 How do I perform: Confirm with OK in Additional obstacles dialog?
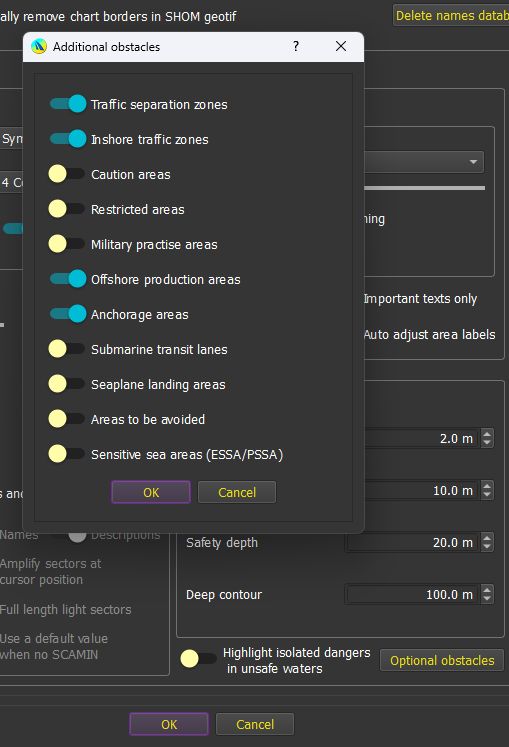tap(151, 492)
